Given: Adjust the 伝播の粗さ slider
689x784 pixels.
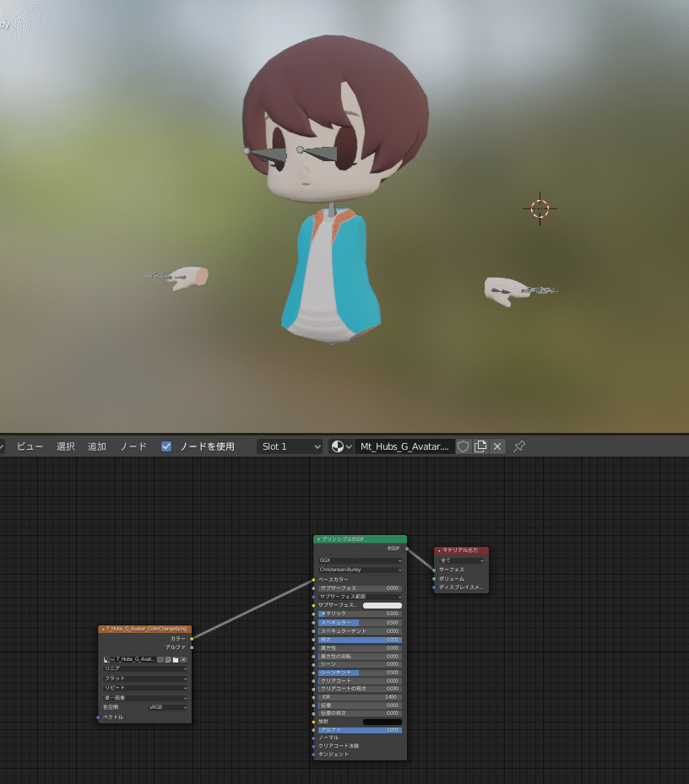Looking at the screenshot, I should 361,713.
